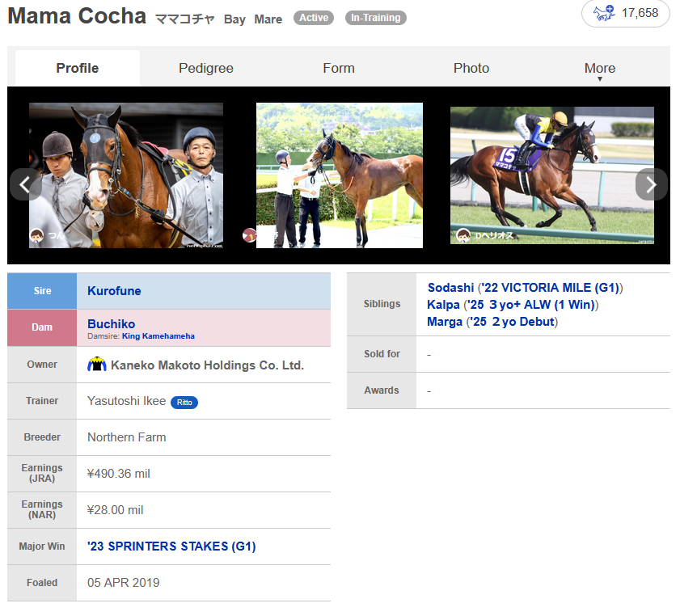Open the racing photo with jockey number 15
This screenshot has height=616, width=680.
pos(552,175)
